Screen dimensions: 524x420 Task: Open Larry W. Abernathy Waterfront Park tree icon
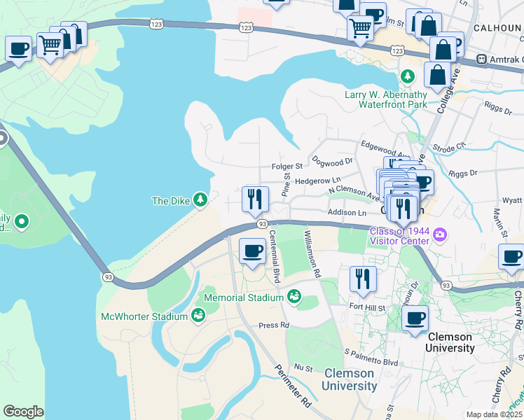tap(408, 77)
